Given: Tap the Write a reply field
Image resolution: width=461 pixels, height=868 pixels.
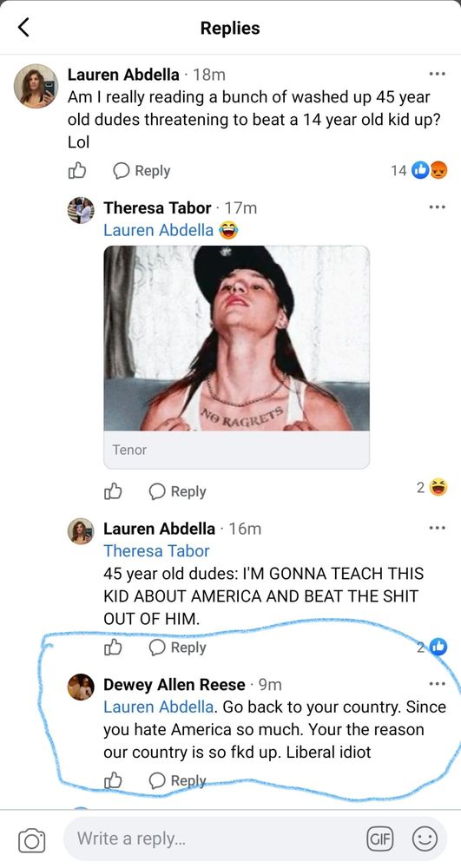Looking at the screenshot, I should coord(216,839).
